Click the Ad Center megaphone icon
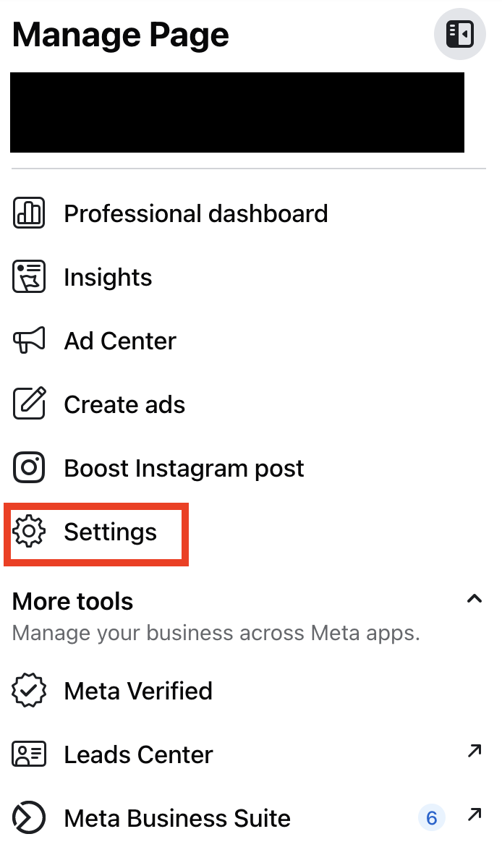Screen dimensions: 502x868 pyautogui.click(x=29, y=341)
